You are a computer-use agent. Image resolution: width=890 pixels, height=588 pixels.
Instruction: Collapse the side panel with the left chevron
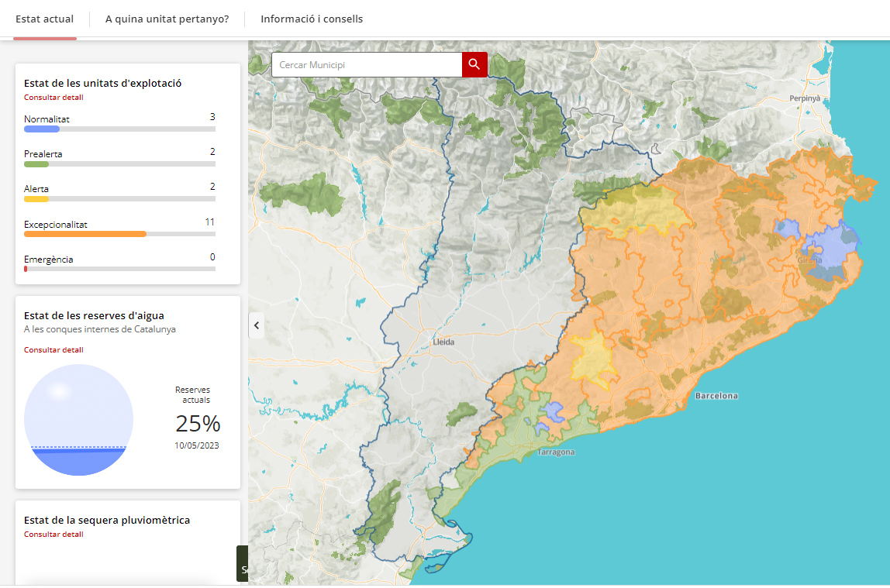256,325
